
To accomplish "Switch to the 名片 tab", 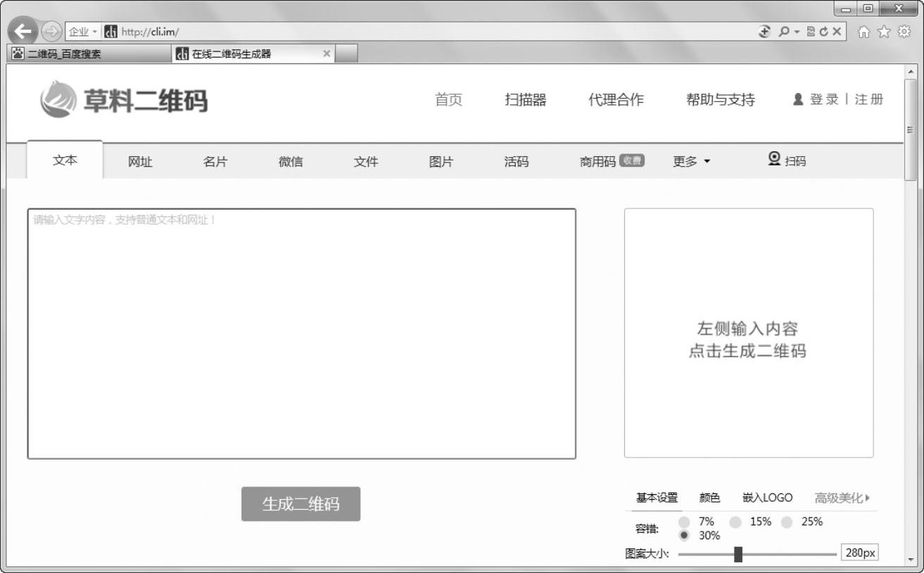I will 215,162.
